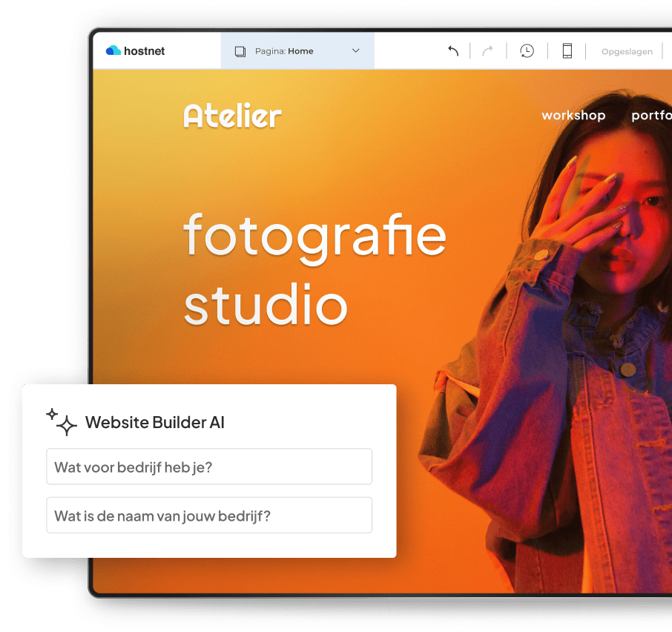Open the Pagina: Home page dropdown

pos(297,51)
